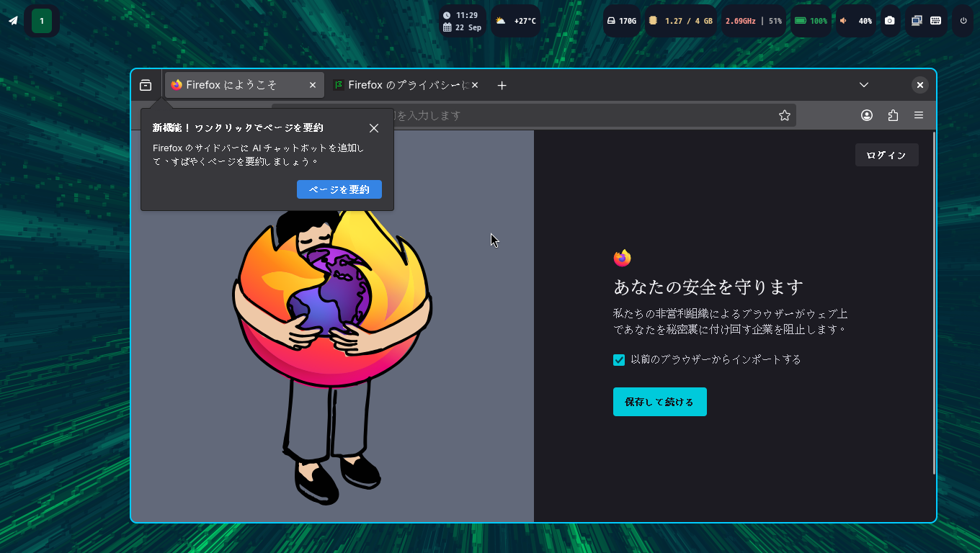Image resolution: width=980 pixels, height=553 pixels.
Task: Take a screenshot with the camera icon
Action: pos(890,21)
